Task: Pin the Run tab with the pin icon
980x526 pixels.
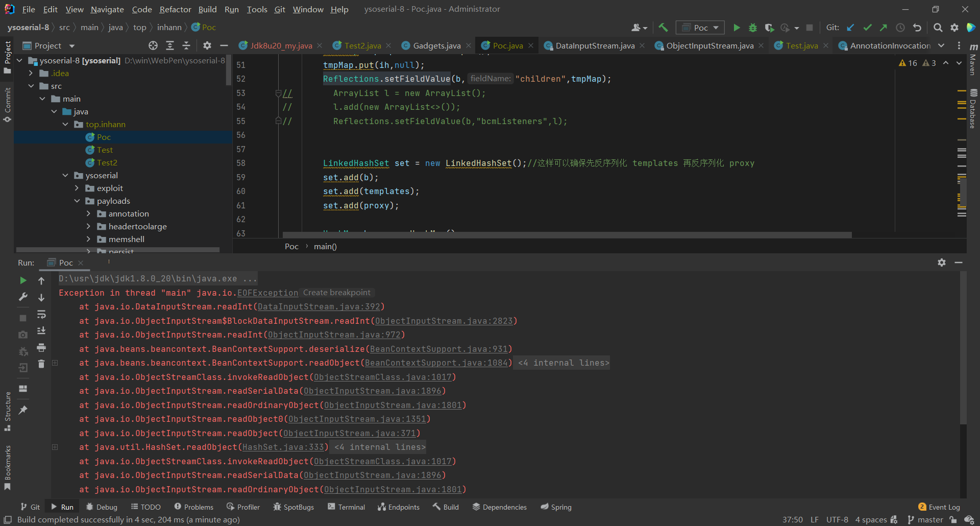Action: (23, 410)
